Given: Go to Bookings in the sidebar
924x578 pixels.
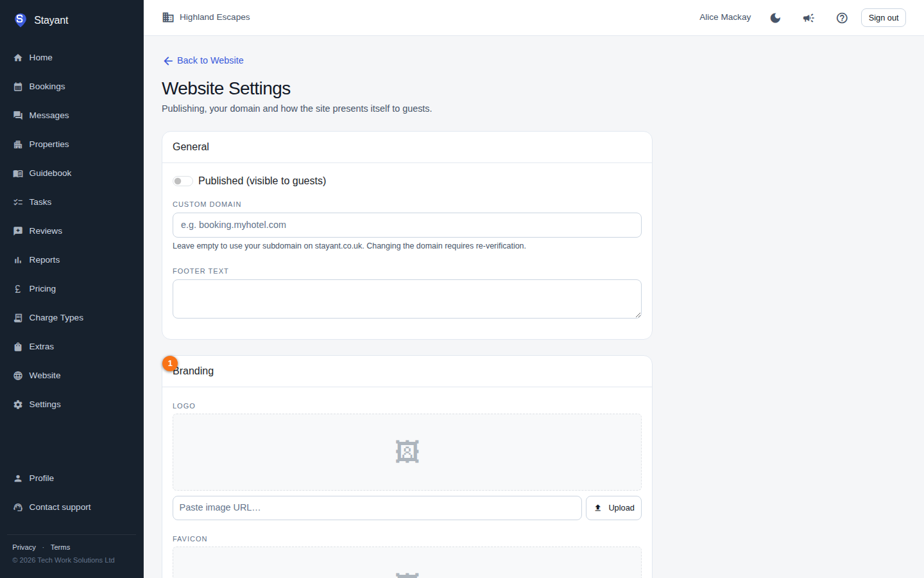Looking at the screenshot, I should [47, 87].
